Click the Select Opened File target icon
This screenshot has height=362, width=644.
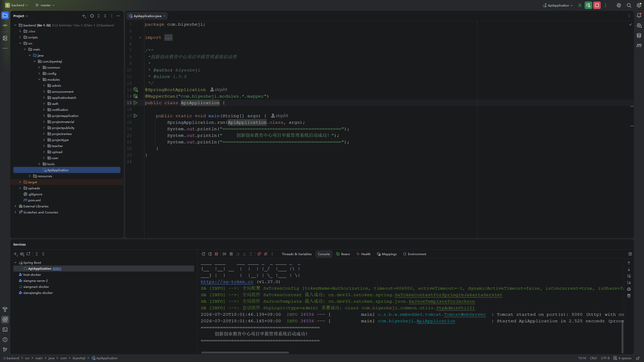coord(92,16)
